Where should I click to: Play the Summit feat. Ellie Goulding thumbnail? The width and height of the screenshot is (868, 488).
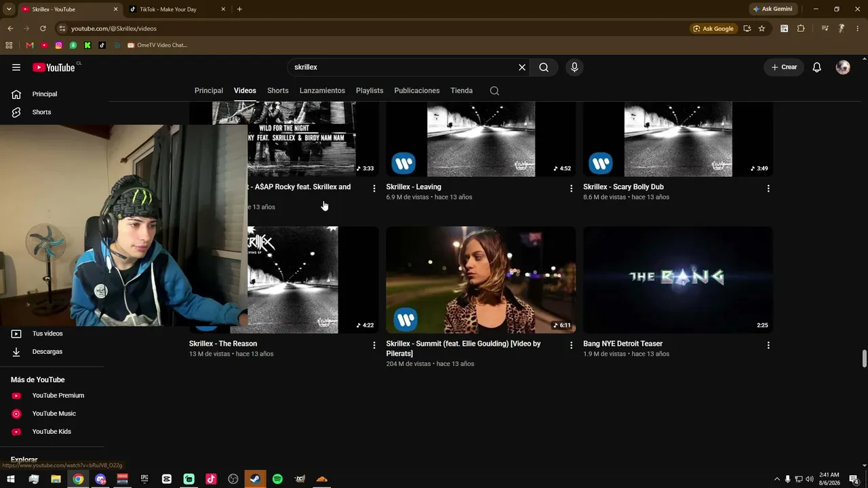481,280
